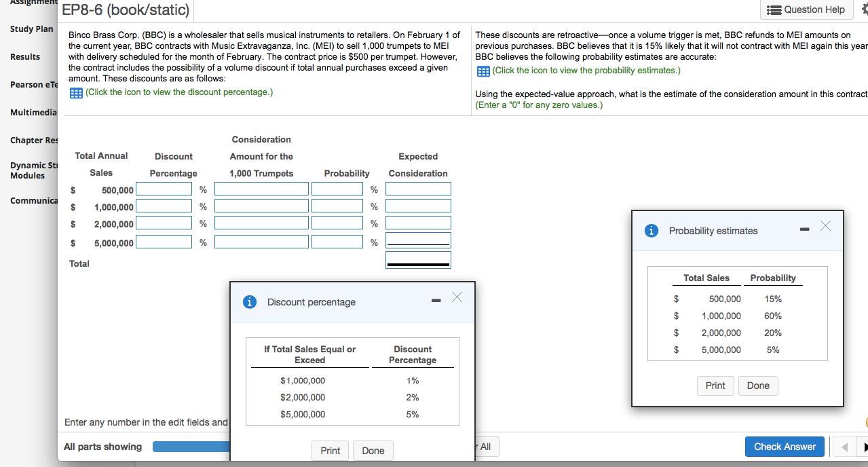
Task: Click consideration amount field for 5,000,000 row
Action: [261, 242]
